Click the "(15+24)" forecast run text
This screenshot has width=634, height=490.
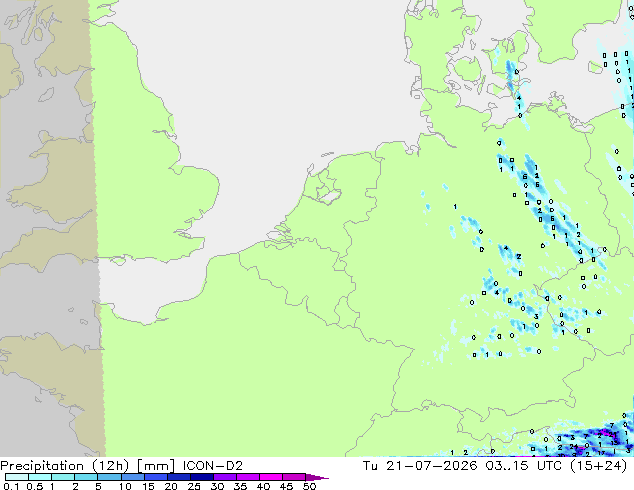pyautogui.click(x=599, y=466)
